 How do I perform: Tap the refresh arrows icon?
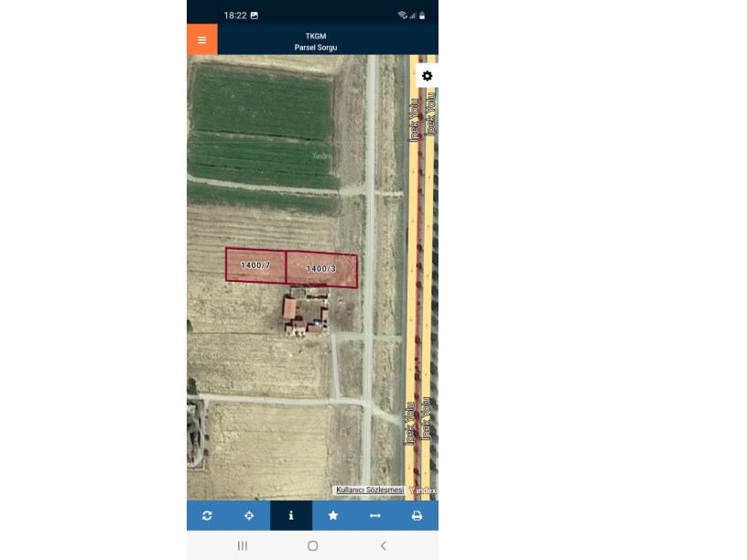207,515
